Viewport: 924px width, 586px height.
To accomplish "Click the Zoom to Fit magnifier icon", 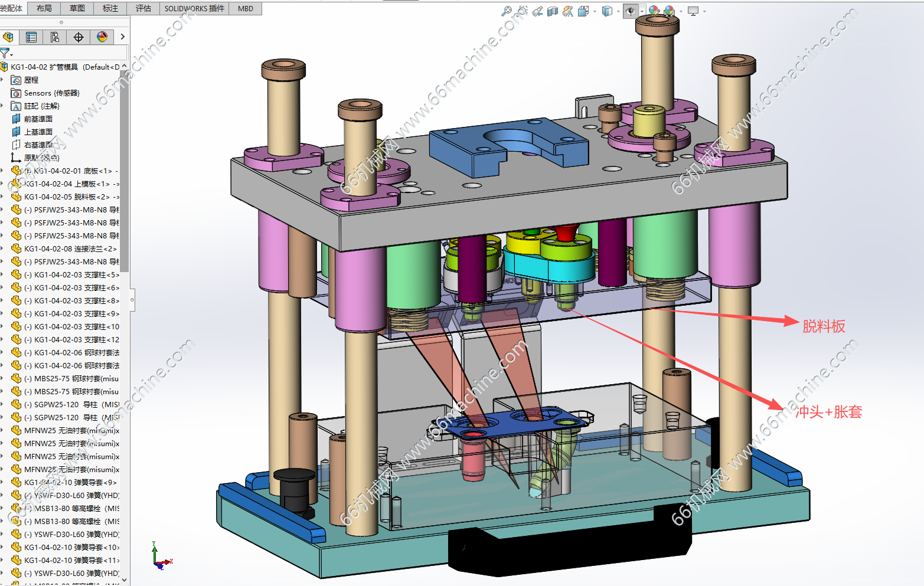I will [506, 11].
